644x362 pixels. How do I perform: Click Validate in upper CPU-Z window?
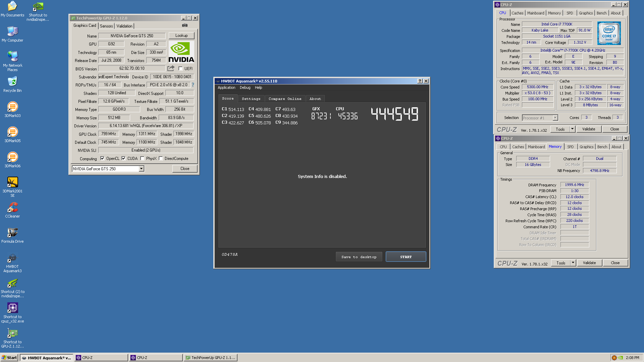(x=589, y=129)
